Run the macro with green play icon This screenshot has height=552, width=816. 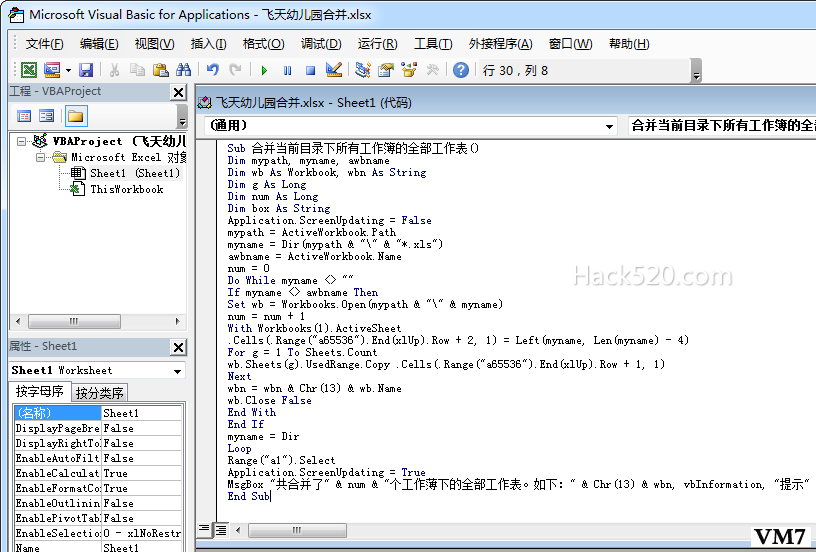point(264,70)
